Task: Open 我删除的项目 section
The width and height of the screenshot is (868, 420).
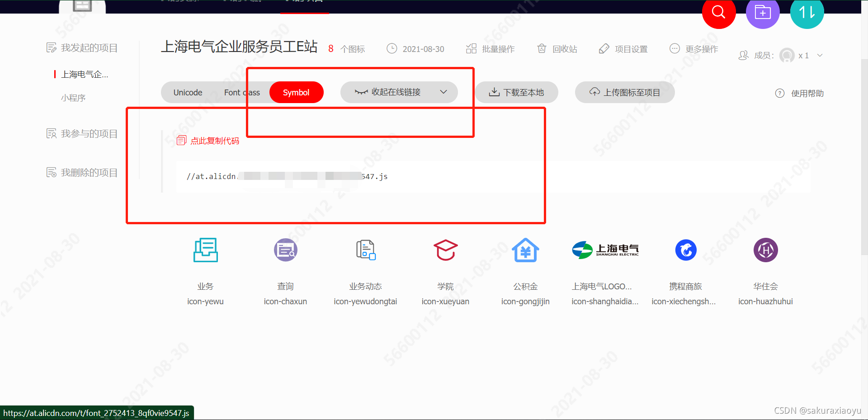Action: tap(82, 172)
